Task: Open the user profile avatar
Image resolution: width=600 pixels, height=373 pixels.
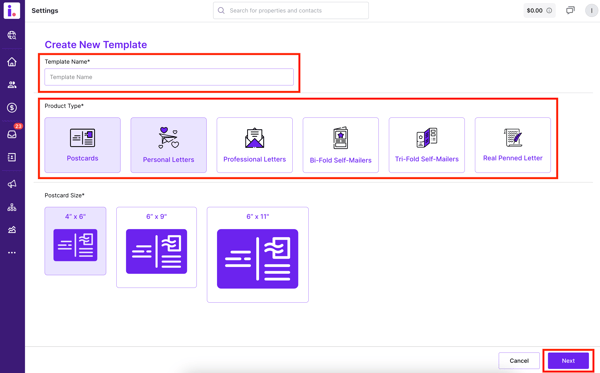Action: pyautogui.click(x=592, y=10)
